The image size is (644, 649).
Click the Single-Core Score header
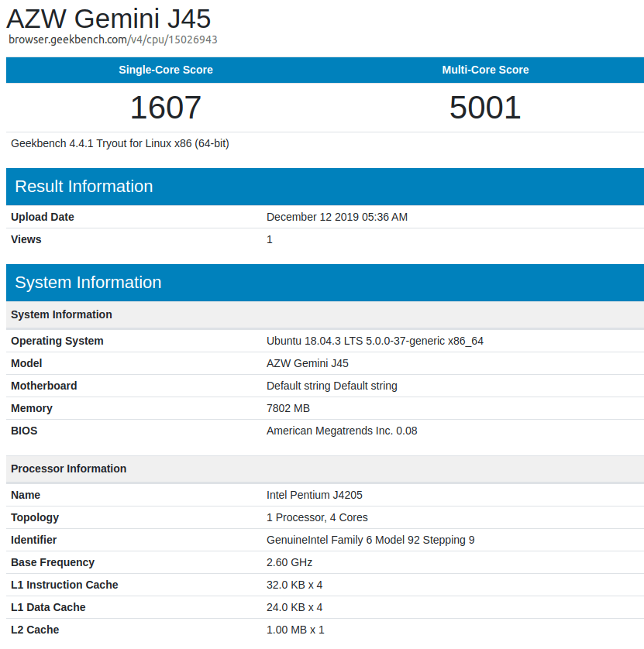point(166,70)
